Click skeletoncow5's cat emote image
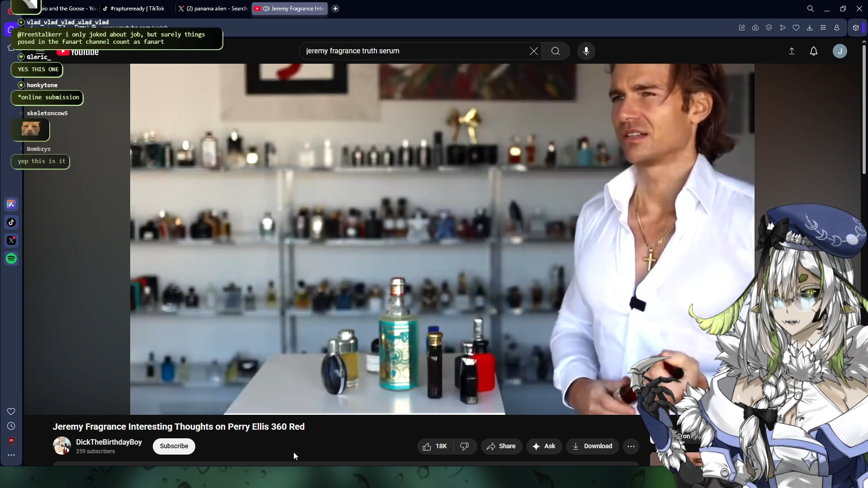The height and width of the screenshot is (488, 868). (30, 130)
